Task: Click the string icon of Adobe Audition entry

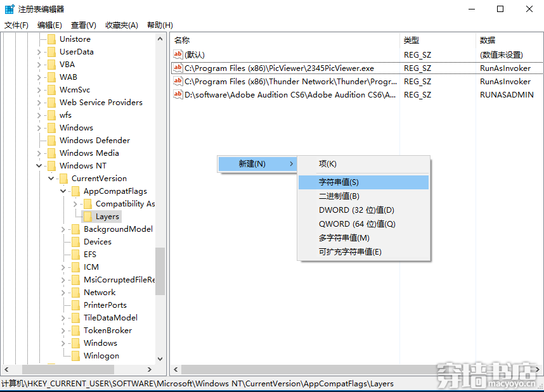Action: [x=178, y=94]
